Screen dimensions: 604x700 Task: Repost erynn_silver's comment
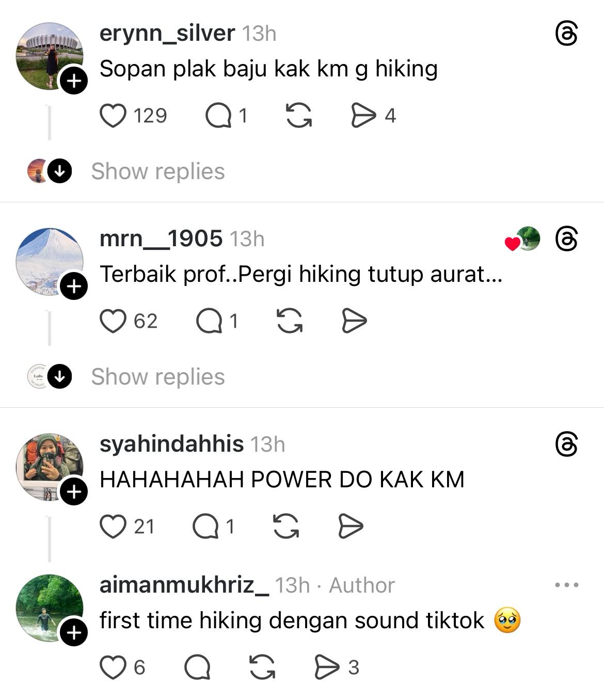299,116
